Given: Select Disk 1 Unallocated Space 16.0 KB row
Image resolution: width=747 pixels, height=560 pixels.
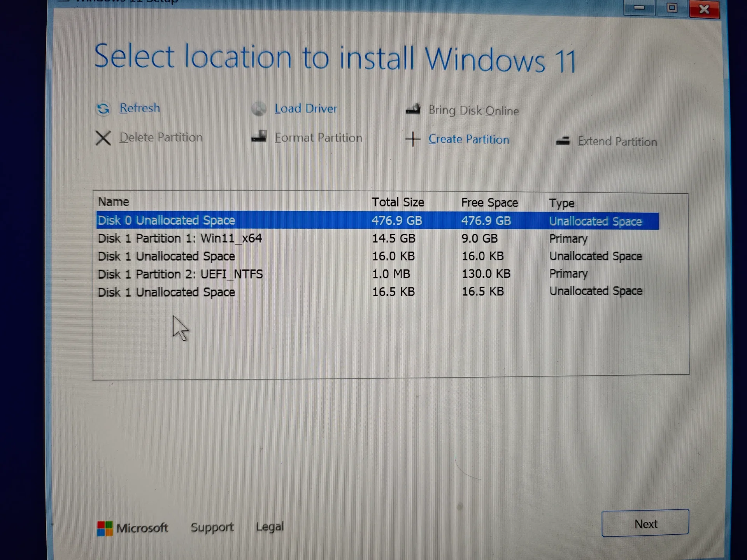Looking at the screenshot, I should point(377,256).
